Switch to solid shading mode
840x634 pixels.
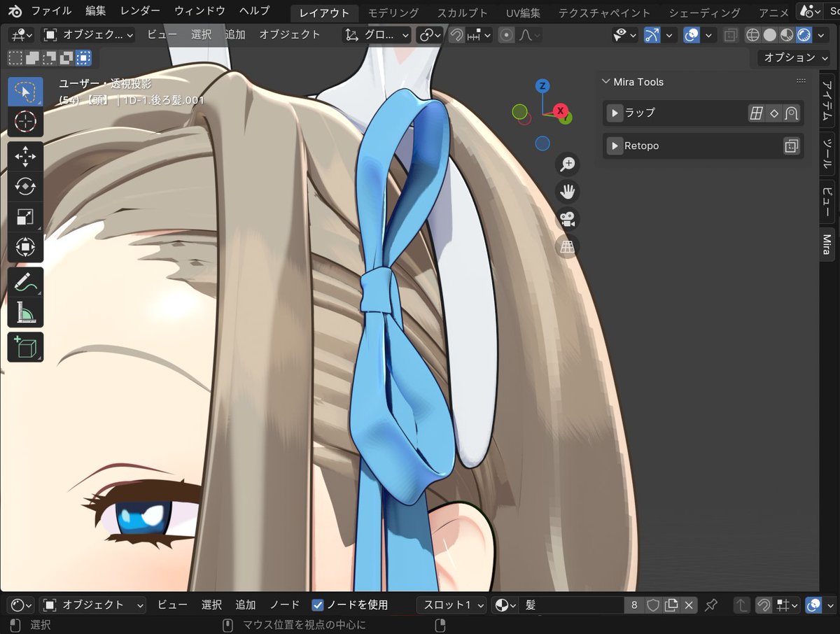click(770, 35)
